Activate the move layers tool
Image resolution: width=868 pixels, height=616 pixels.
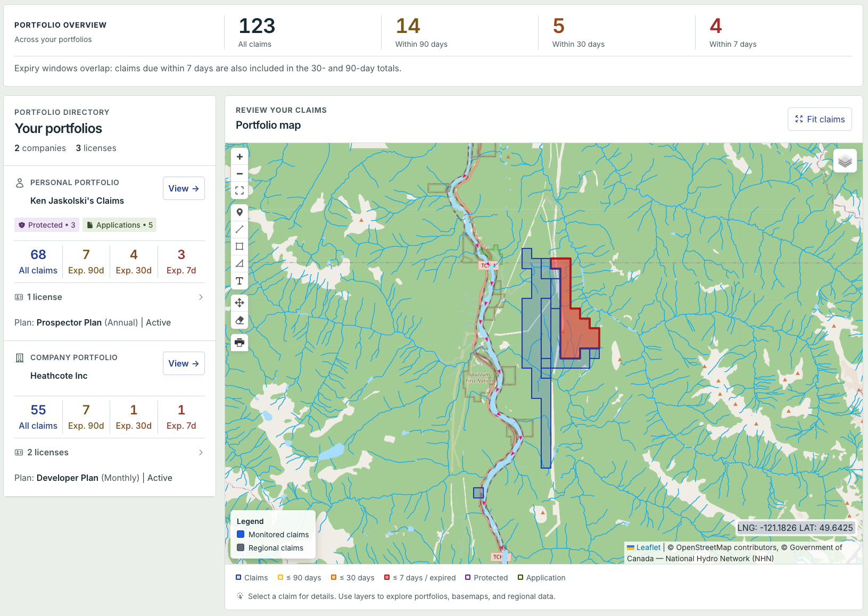[x=239, y=303]
